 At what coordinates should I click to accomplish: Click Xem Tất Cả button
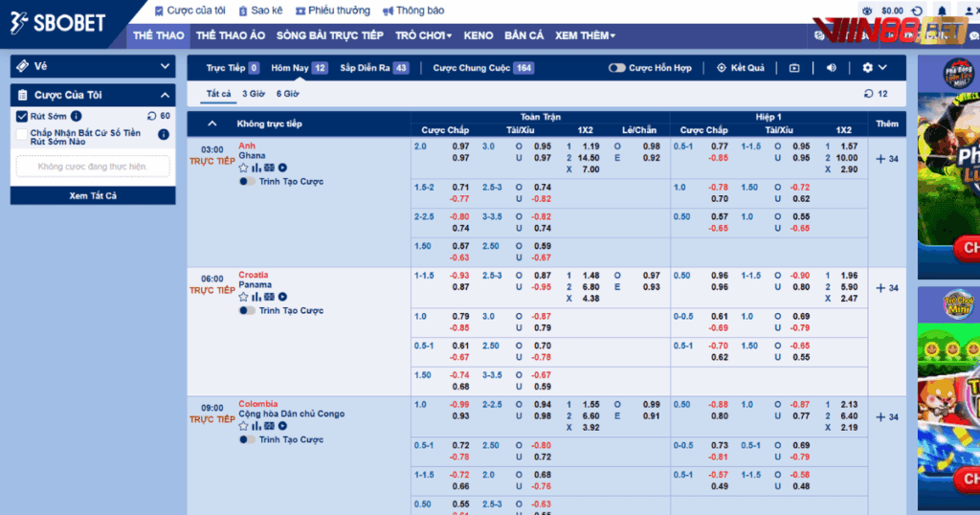93,195
